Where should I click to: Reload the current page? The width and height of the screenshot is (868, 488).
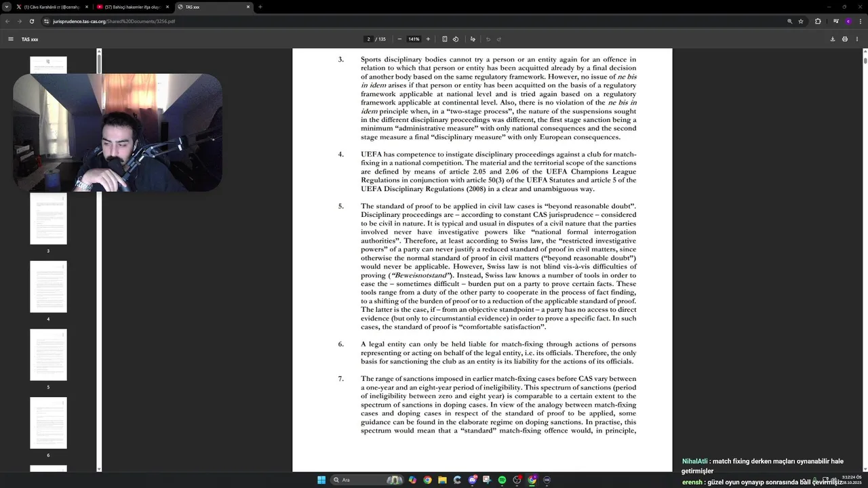(31, 21)
